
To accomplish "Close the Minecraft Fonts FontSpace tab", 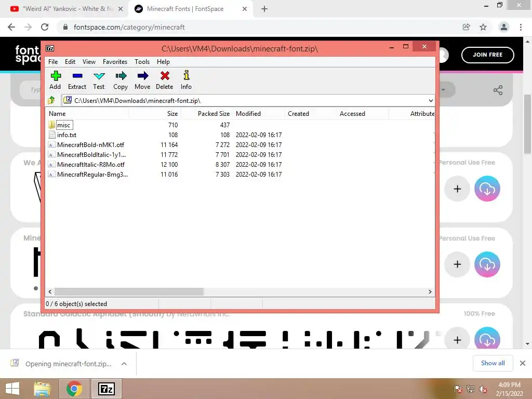I will [x=245, y=9].
